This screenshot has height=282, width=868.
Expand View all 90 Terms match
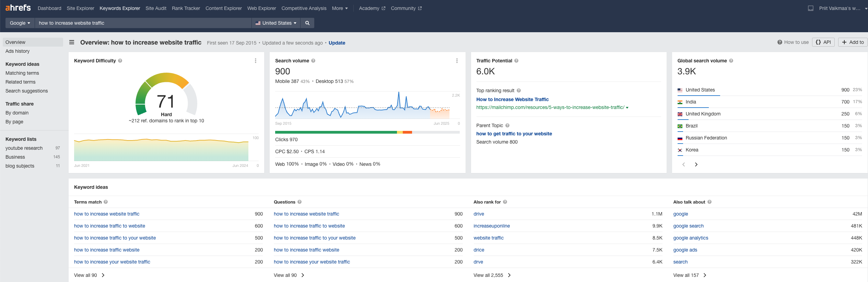(89, 275)
